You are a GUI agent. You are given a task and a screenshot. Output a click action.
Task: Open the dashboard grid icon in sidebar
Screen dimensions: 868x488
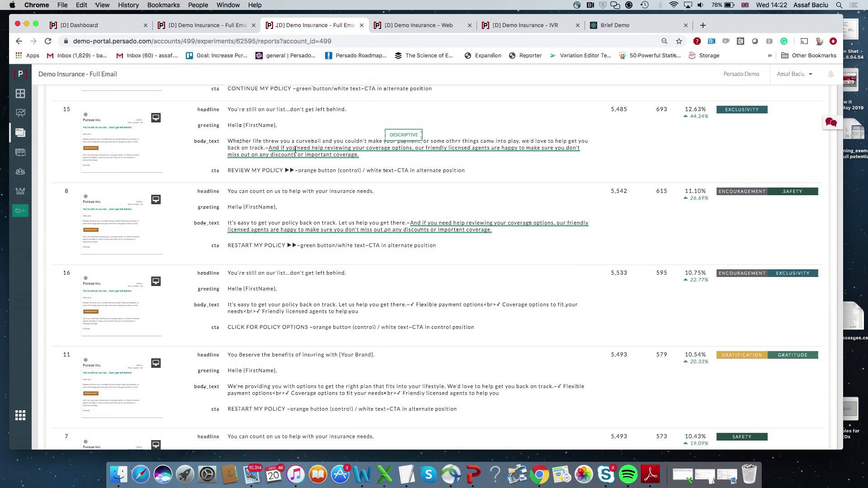coord(20,94)
